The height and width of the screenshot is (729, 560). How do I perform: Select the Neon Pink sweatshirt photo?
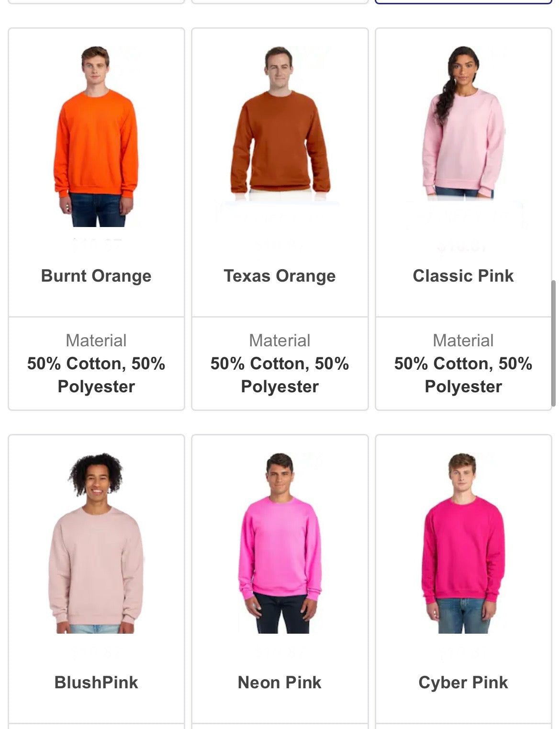[280, 543]
